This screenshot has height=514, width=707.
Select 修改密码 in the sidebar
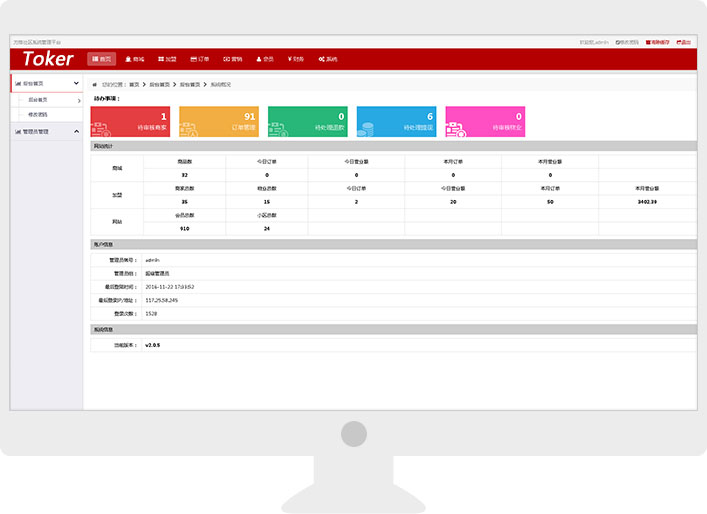[38, 114]
